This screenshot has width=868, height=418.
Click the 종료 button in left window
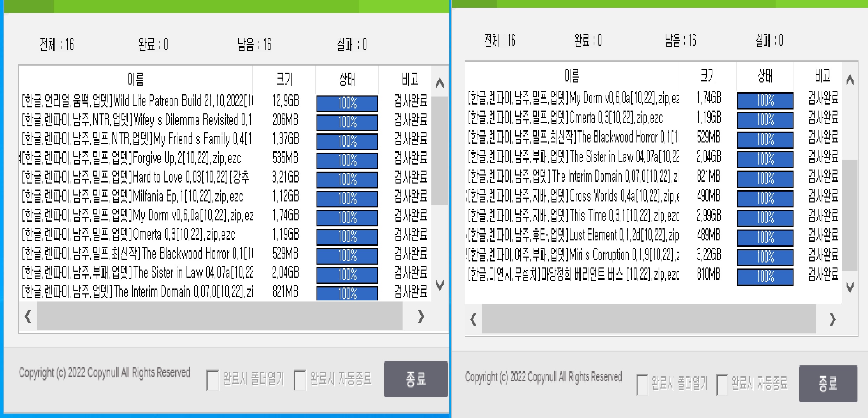point(416,379)
